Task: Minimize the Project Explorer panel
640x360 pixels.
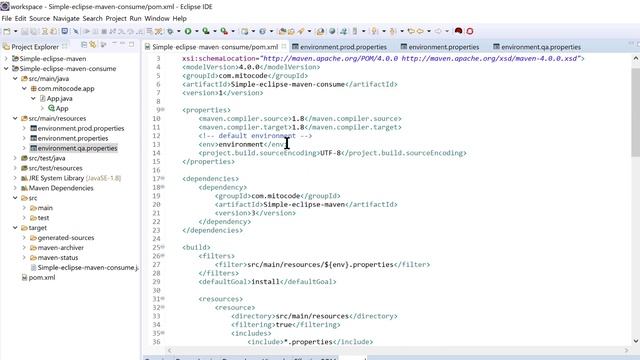Action: (x=122, y=44)
